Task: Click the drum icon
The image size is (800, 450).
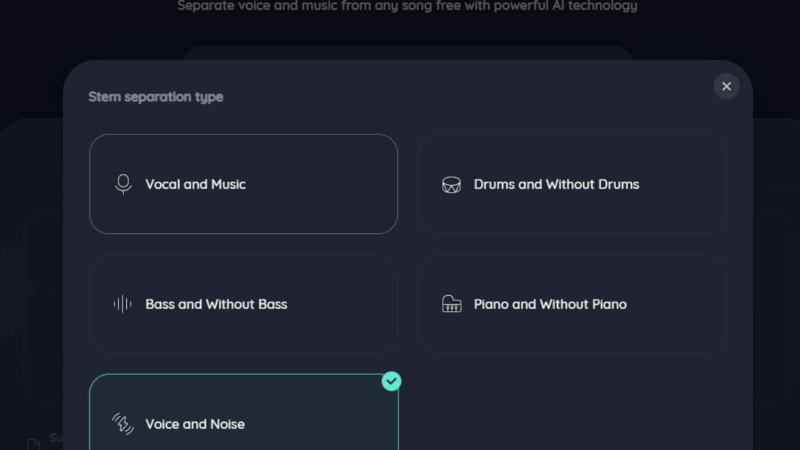Action: [x=451, y=185]
